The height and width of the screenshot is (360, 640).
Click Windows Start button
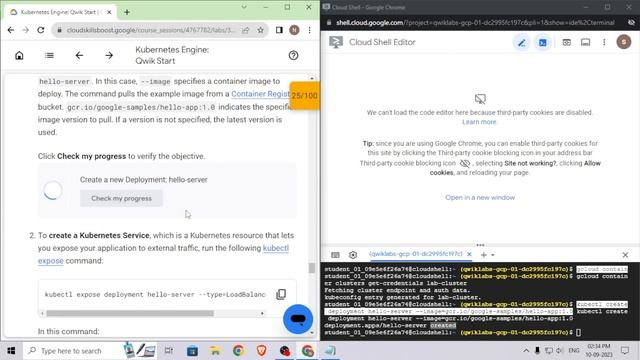[x=11, y=351]
